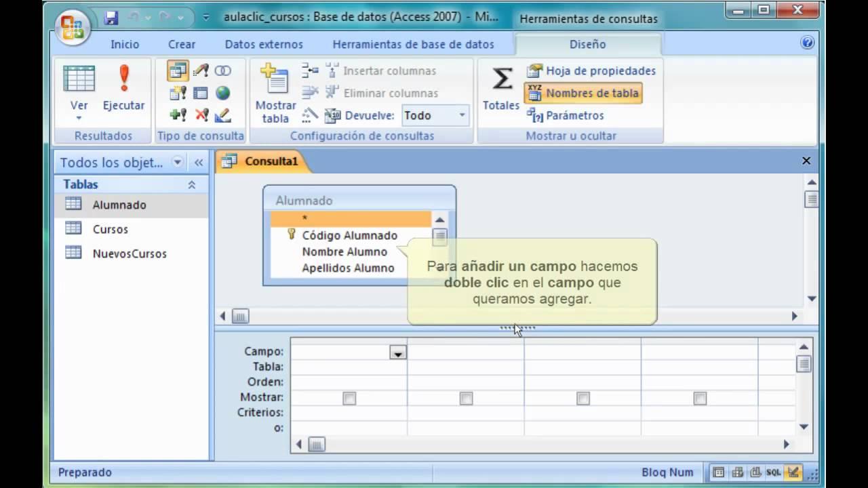Click the design grid horizontal scrollbar thumb
The height and width of the screenshot is (488, 868).
pyautogui.click(x=317, y=445)
